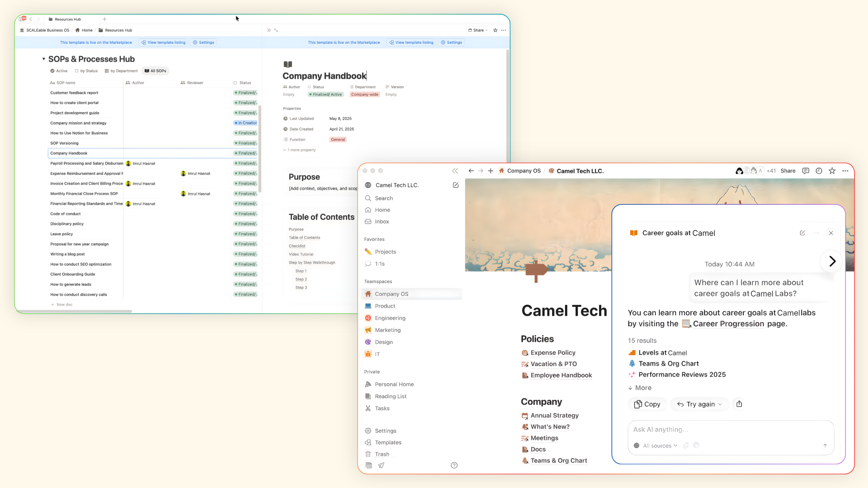868x488 pixels.
Task: Click the new chat edit icon in AI panel
Action: pos(802,233)
